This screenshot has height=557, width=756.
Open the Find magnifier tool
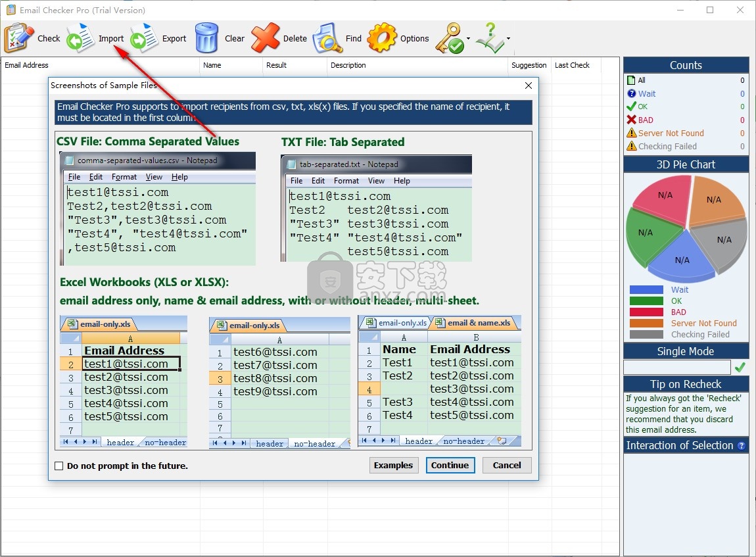327,37
